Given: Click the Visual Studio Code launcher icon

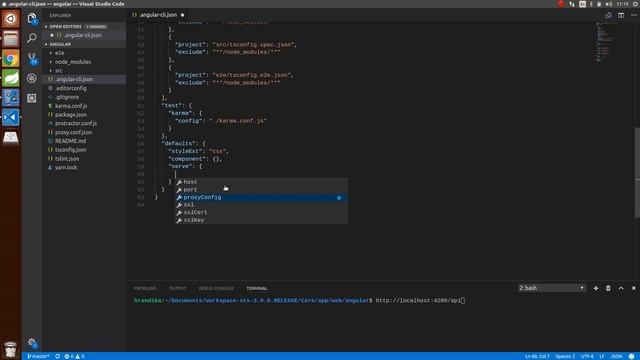Looking at the screenshot, I should [11, 117].
